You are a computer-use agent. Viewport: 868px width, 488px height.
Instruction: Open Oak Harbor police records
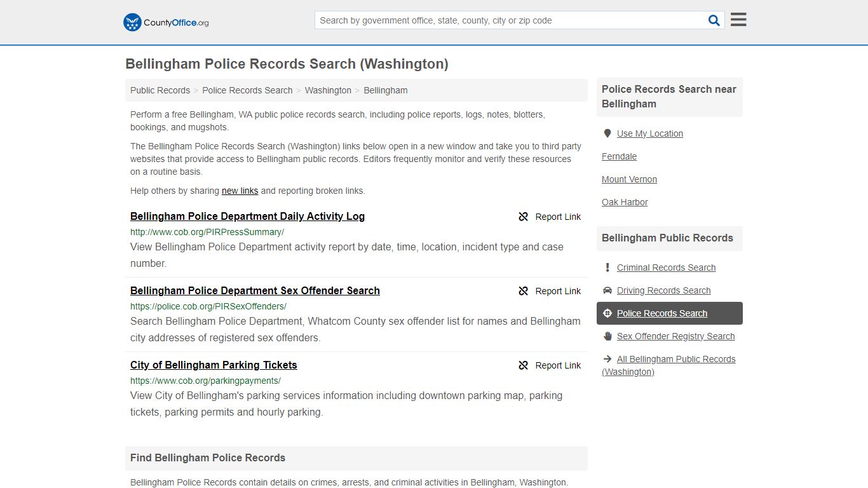(625, 202)
